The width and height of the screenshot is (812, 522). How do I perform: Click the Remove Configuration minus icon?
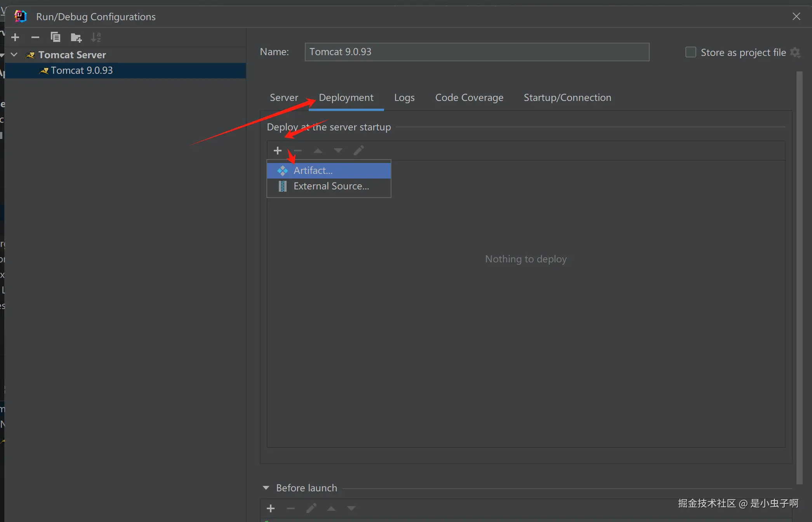click(x=35, y=37)
